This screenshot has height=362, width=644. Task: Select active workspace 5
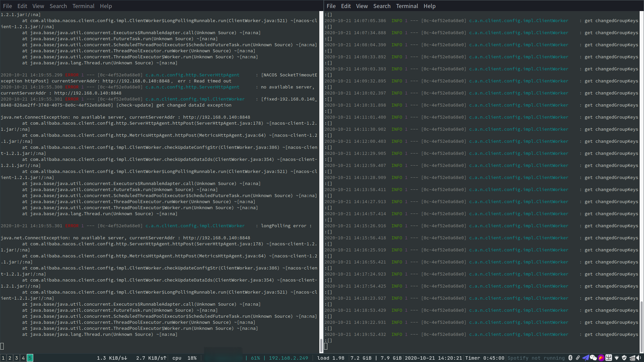coord(30,358)
